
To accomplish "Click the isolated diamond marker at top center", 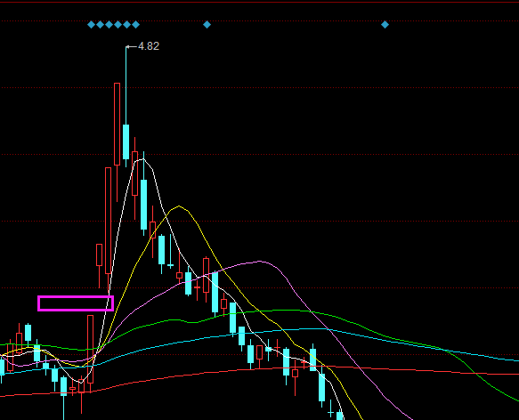I will click(207, 25).
